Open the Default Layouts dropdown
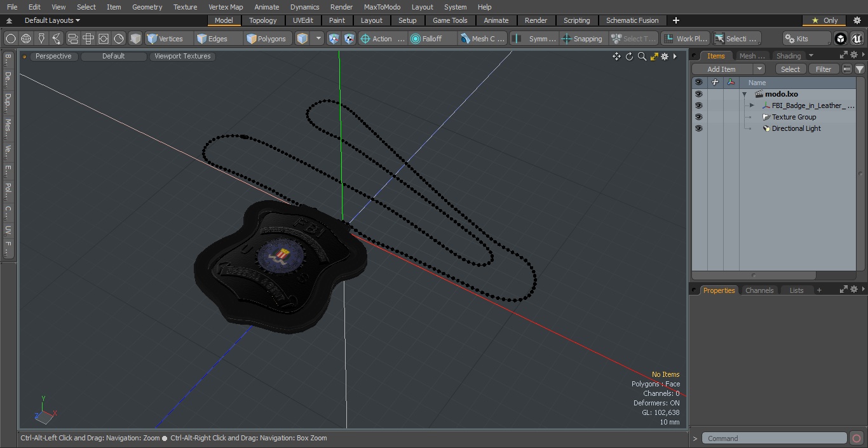Viewport: 868px width, 448px height. pyautogui.click(x=51, y=20)
